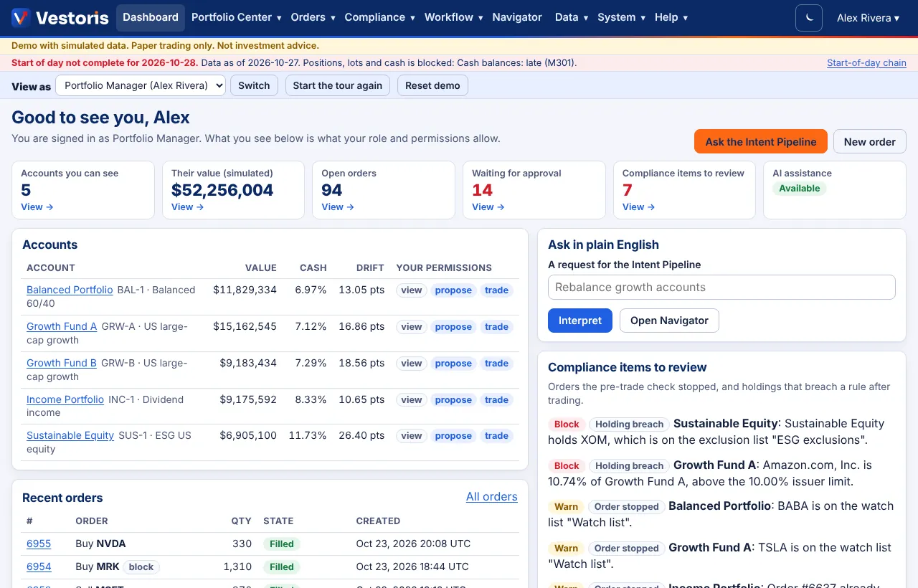The height and width of the screenshot is (588, 918).
Task: Expand the Orders menu
Action: (313, 18)
